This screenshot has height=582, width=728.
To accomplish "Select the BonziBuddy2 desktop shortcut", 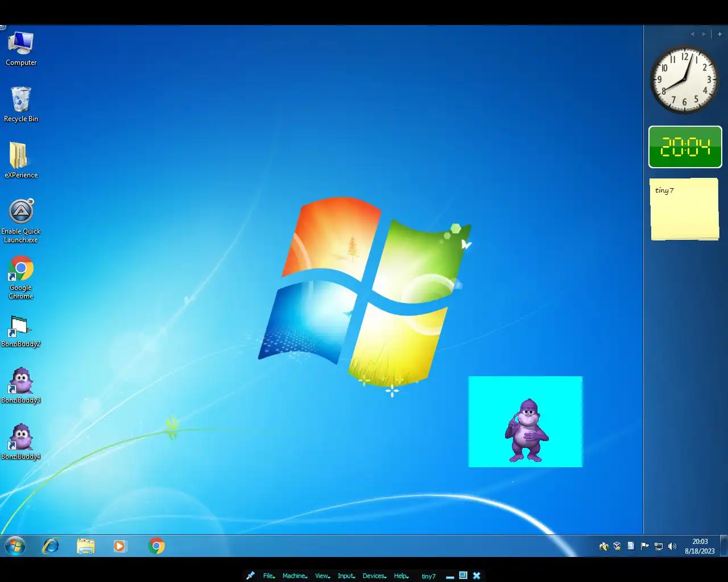I will [x=21, y=331].
